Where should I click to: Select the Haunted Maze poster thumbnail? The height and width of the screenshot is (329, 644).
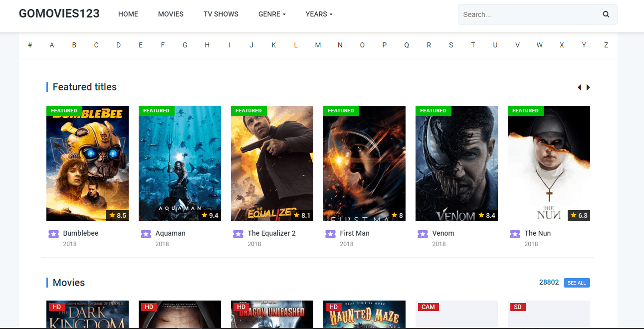point(364,315)
